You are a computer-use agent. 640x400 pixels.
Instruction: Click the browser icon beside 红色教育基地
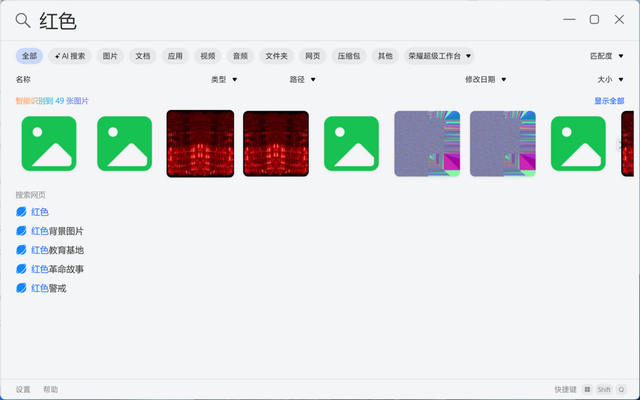click(22, 250)
